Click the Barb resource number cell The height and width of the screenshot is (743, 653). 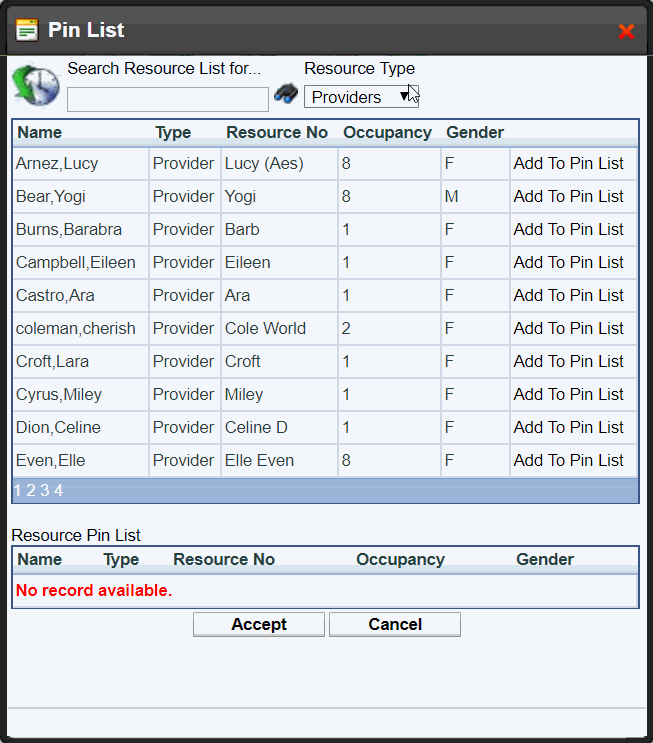[x=279, y=229]
